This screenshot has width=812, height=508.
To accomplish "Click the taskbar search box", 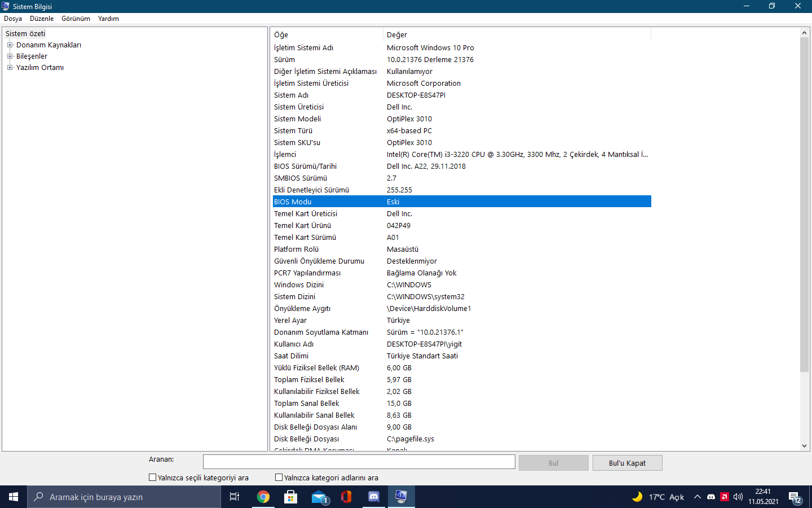I will (x=124, y=497).
